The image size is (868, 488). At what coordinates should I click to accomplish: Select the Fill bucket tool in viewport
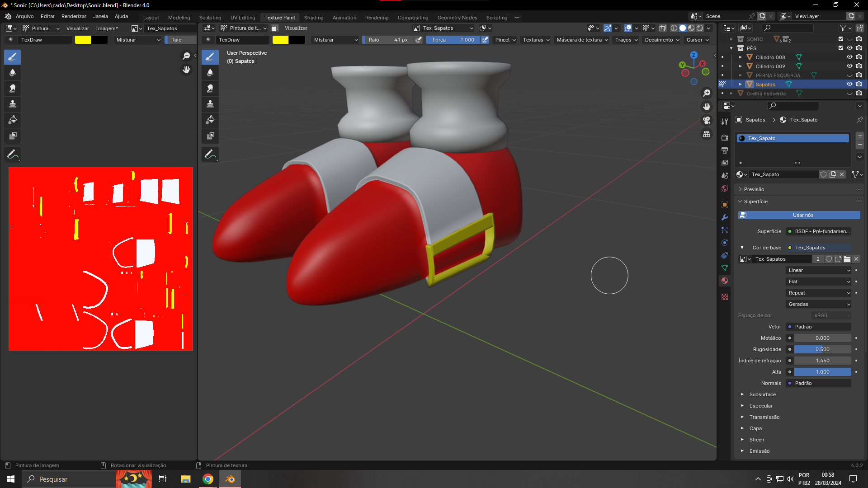tap(210, 120)
